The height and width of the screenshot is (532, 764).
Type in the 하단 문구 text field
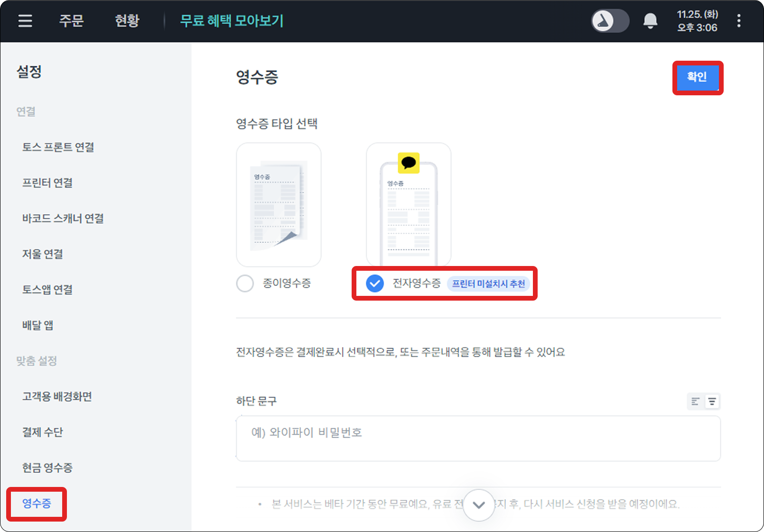(x=478, y=438)
